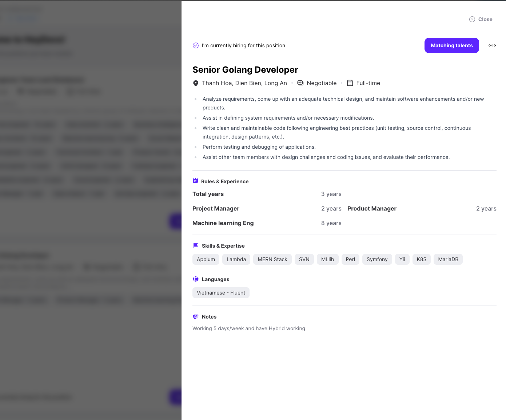This screenshot has height=420, width=506.
Task: Click the Vietnamese - Fluent language tag
Action: 221,293
